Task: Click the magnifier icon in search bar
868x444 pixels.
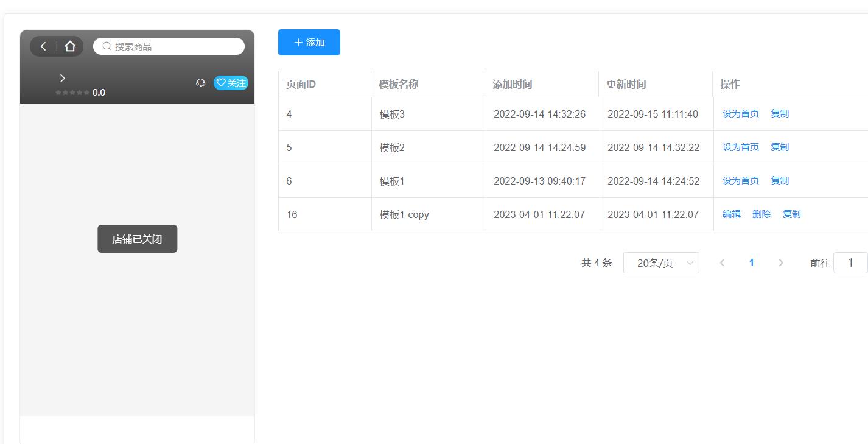Action: [x=107, y=46]
